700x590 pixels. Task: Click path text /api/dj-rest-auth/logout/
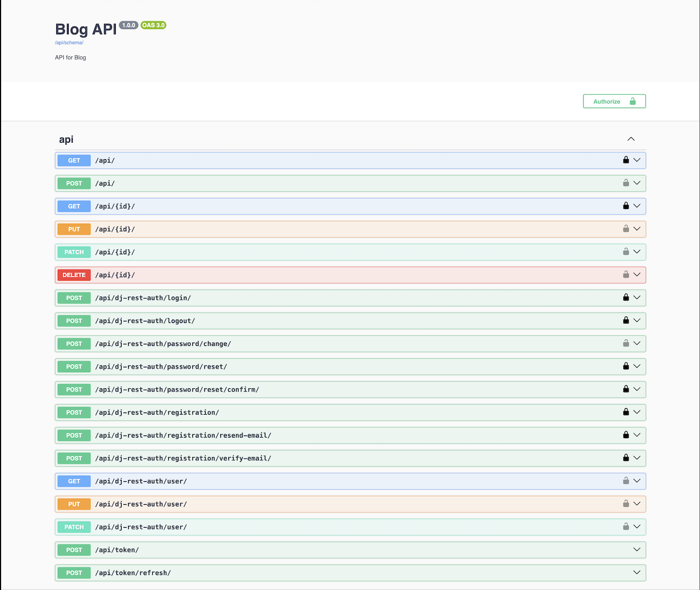(145, 321)
